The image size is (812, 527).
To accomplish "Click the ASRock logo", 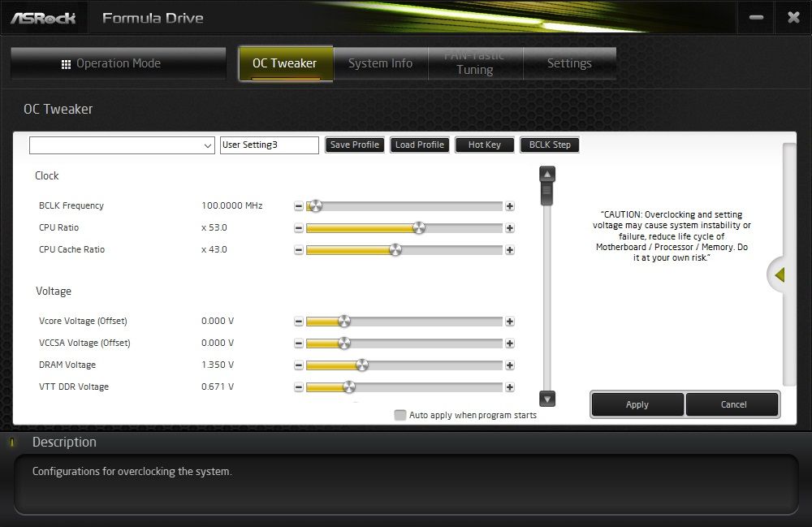I will 44,18.
